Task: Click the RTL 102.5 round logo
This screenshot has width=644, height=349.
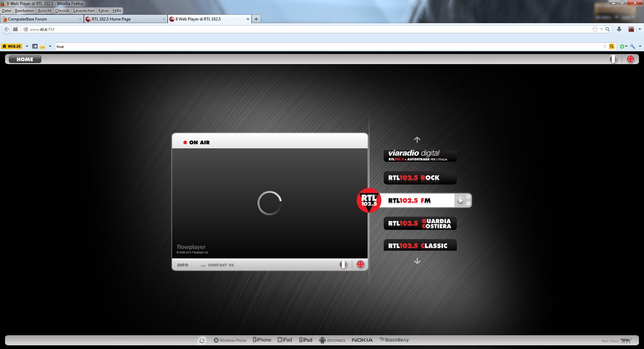Action: (x=369, y=200)
